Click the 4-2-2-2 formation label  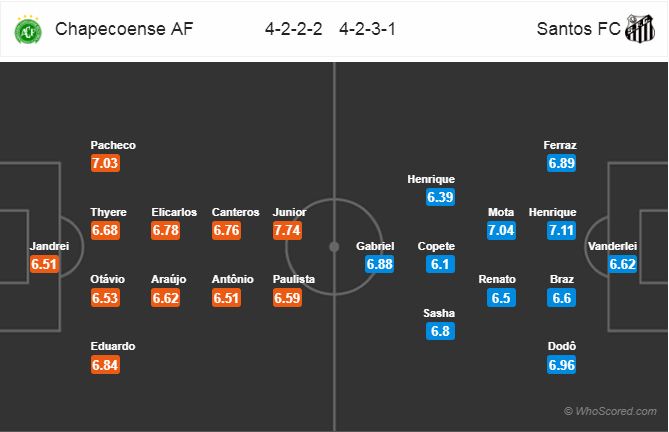tap(294, 29)
